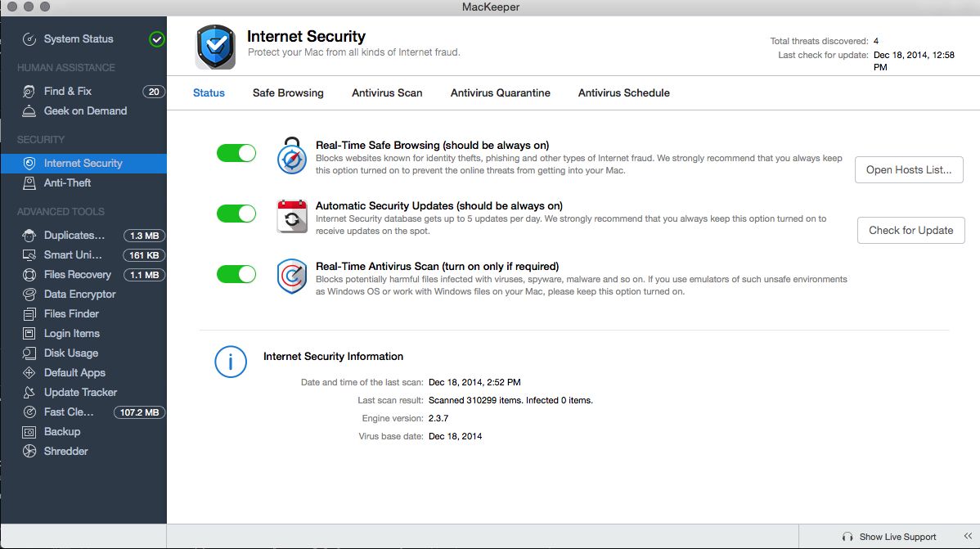This screenshot has height=549, width=980.
Task: Click total threats discovered value 4
Action: (876, 41)
